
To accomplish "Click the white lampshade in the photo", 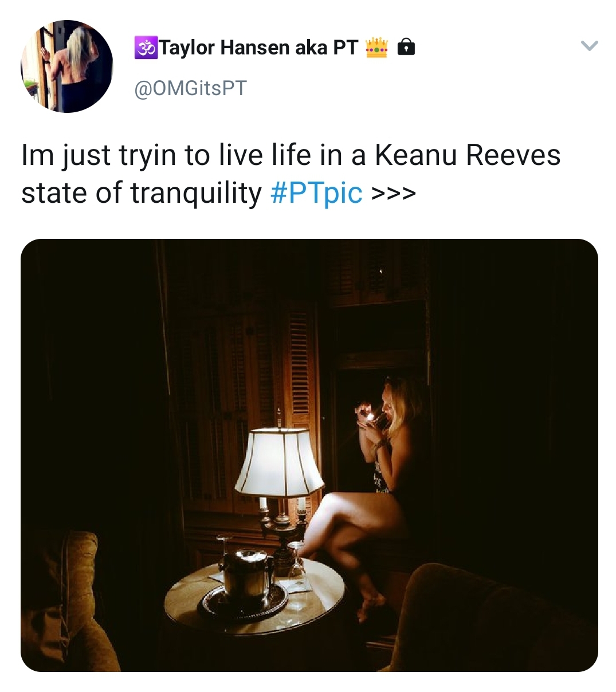I will (279, 462).
